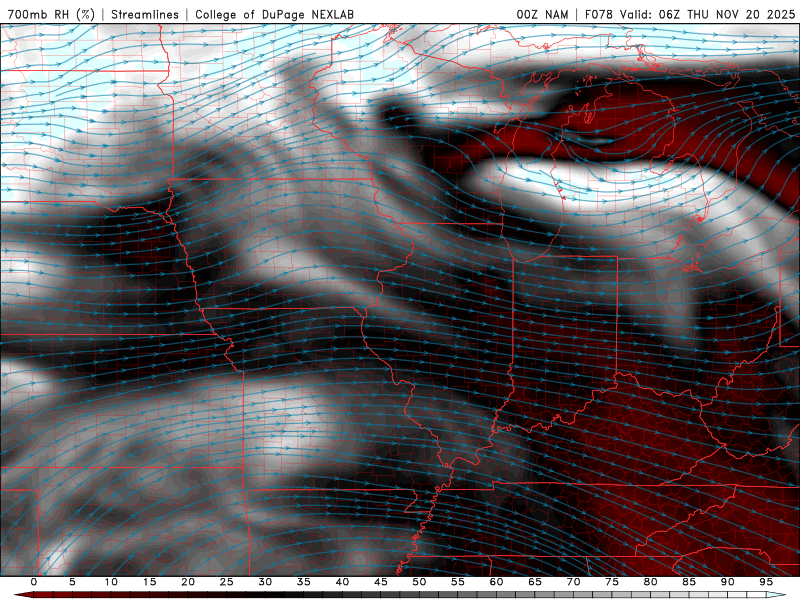Viewport: 800px width, 600px height.
Task: Select the 15 value on color scale
Action: click(x=149, y=582)
